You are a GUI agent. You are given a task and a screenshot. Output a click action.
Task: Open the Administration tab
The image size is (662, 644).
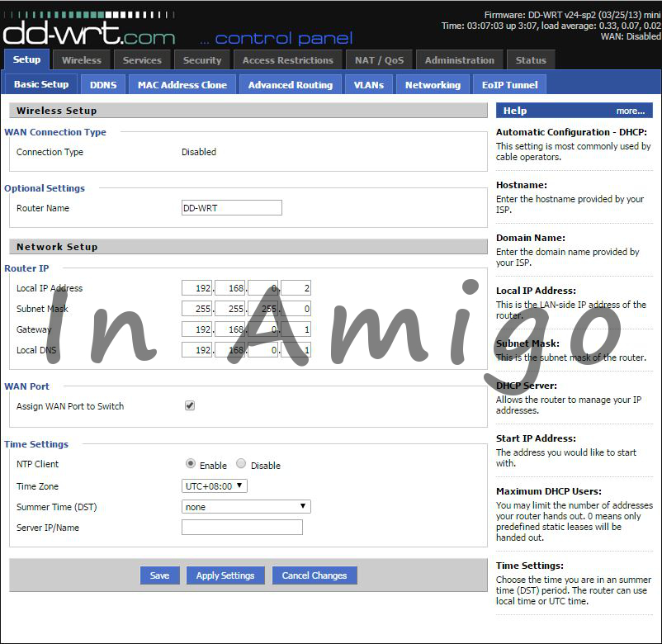[x=460, y=59]
